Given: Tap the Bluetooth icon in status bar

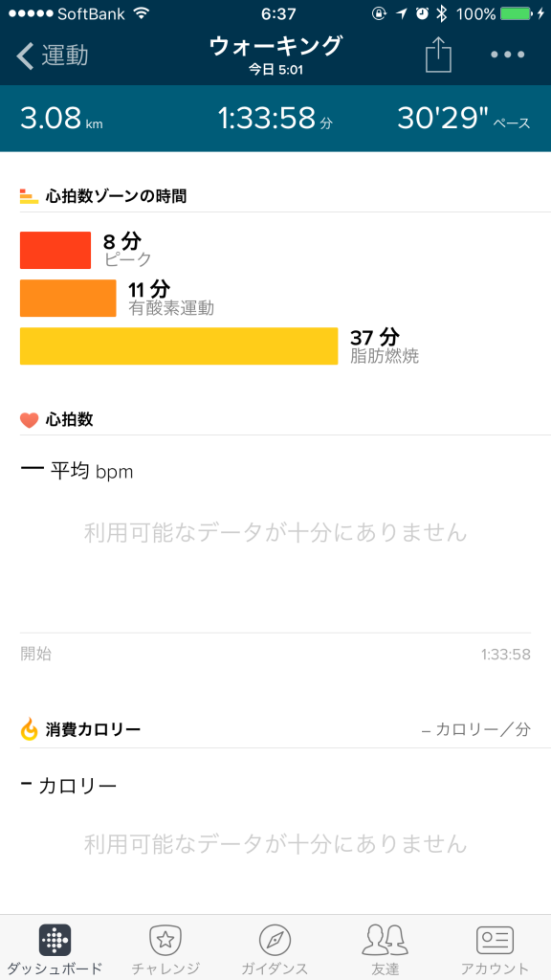Looking at the screenshot, I should (x=442, y=13).
